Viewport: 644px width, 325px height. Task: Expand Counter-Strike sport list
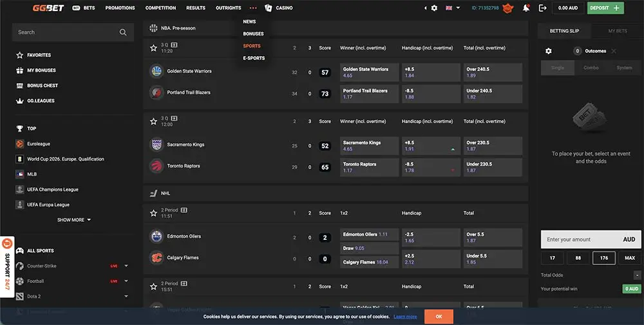(126, 266)
